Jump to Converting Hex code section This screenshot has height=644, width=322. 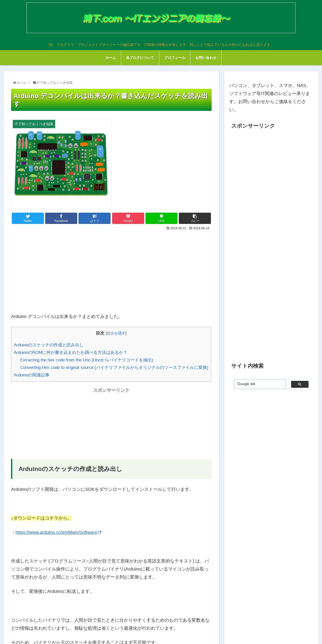(x=114, y=368)
